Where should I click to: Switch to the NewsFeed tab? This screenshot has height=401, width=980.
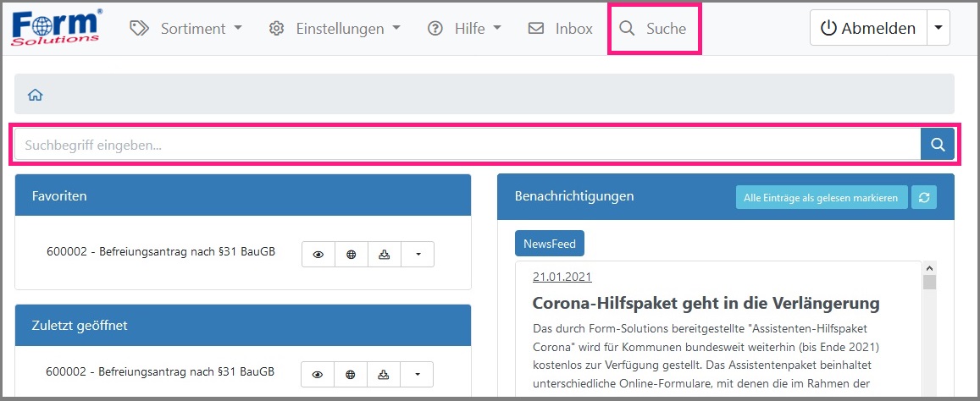[550, 244]
